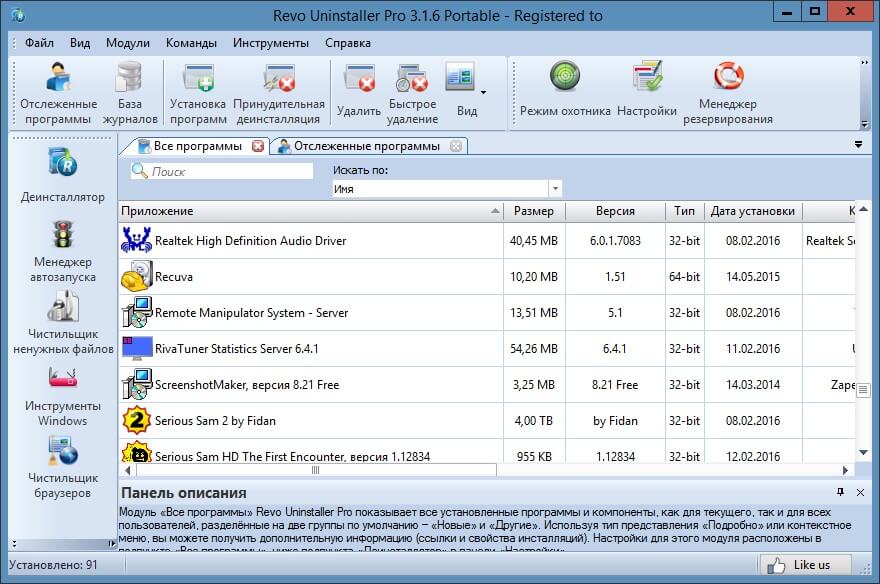Image resolution: width=880 pixels, height=584 pixels.
Task: Click horizontal scrollbar right arrow
Action: [845, 470]
